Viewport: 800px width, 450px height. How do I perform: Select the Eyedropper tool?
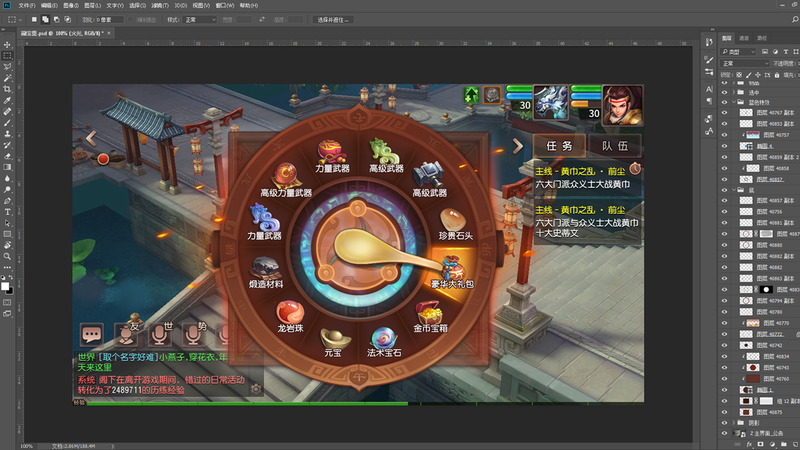click(7, 101)
